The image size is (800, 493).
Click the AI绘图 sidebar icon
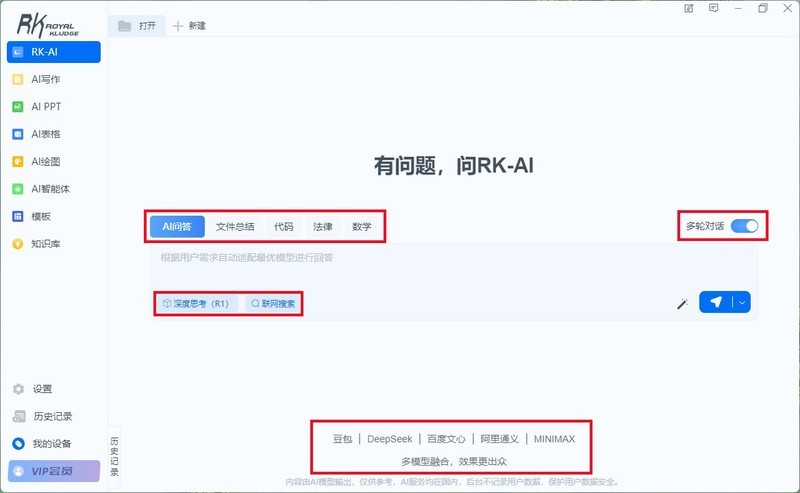pos(18,162)
